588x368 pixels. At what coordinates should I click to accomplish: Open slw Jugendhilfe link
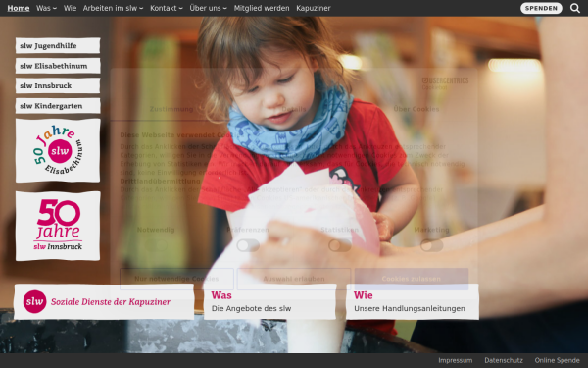pyautogui.click(x=58, y=45)
